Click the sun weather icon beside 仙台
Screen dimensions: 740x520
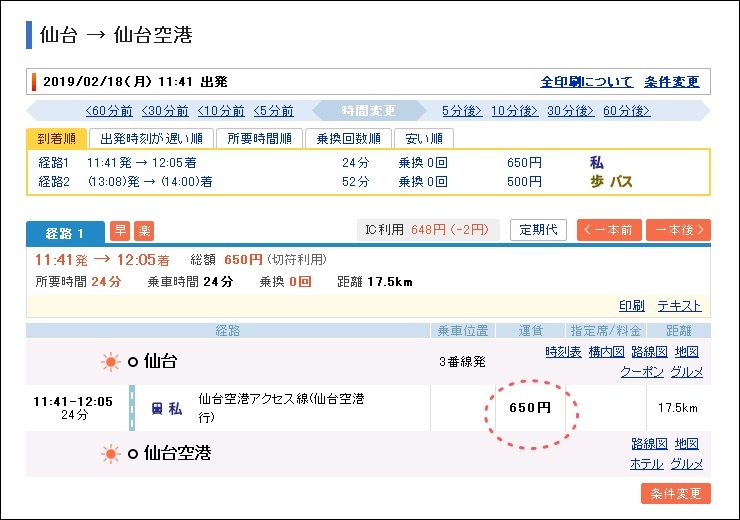point(110,362)
